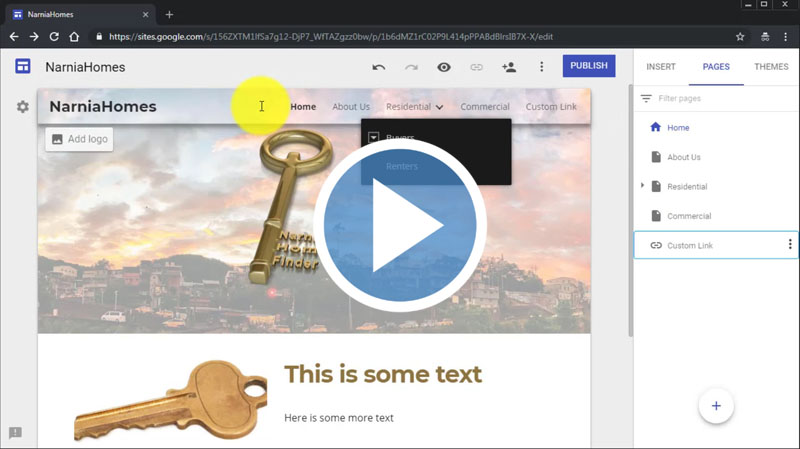Switch to the Insert tab
Screen dimensions: 800x449
point(661,67)
